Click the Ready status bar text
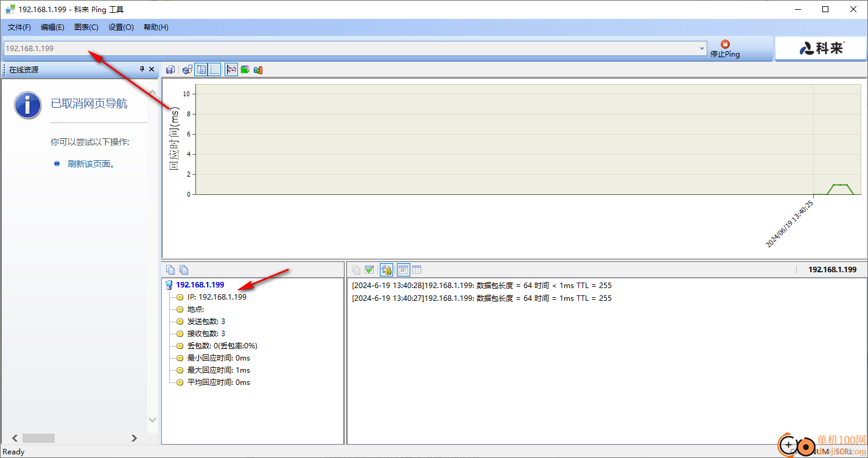The image size is (868, 458). (14, 452)
